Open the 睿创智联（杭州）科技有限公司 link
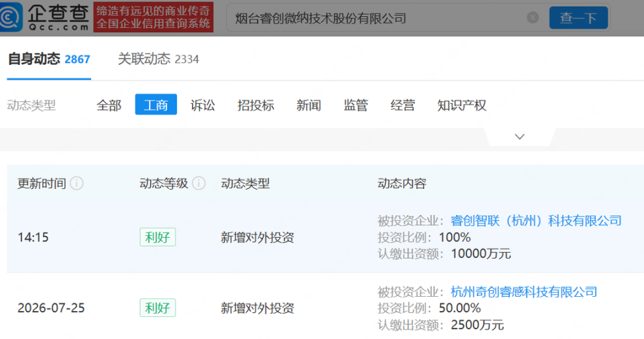644x339 pixels. pos(536,221)
